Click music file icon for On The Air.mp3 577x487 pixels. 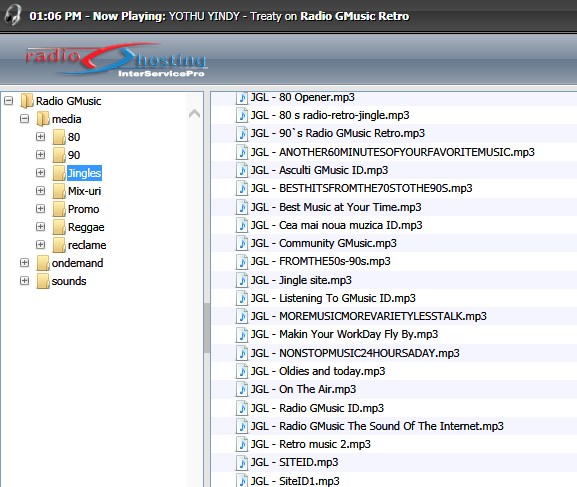click(242, 389)
